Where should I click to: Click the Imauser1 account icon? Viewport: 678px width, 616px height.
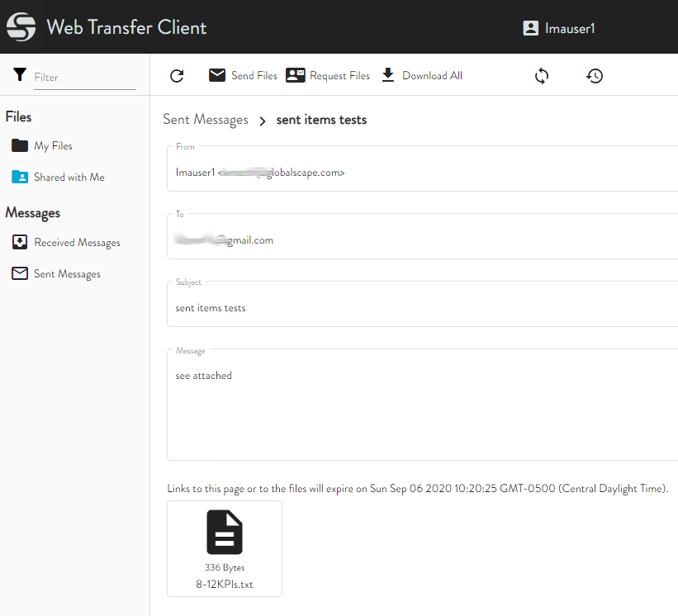531,28
